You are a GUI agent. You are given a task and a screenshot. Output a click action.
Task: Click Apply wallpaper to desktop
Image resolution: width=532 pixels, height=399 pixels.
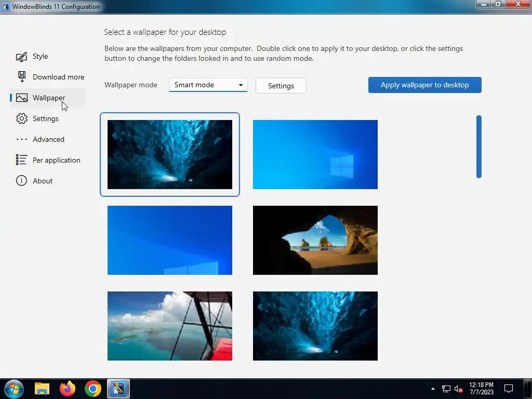point(424,85)
